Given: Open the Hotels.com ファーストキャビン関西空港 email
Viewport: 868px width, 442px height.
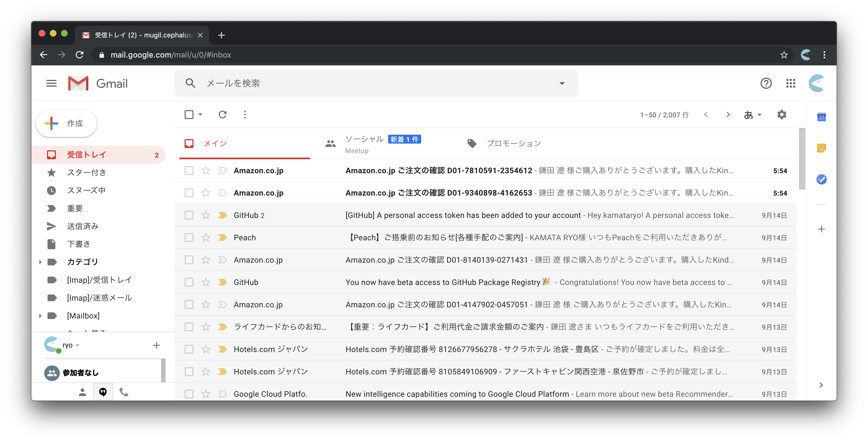Looking at the screenshot, I should [485, 372].
